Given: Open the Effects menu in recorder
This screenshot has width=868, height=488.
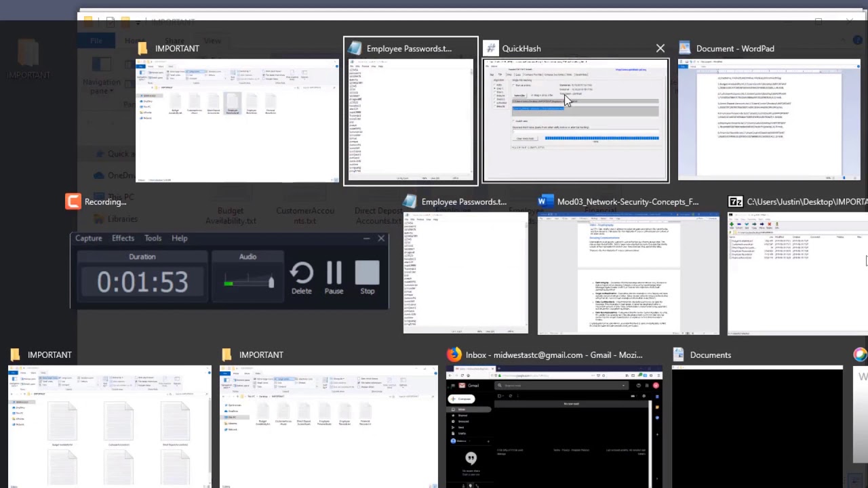Looking at the screenshot, I should pos(123,238).
